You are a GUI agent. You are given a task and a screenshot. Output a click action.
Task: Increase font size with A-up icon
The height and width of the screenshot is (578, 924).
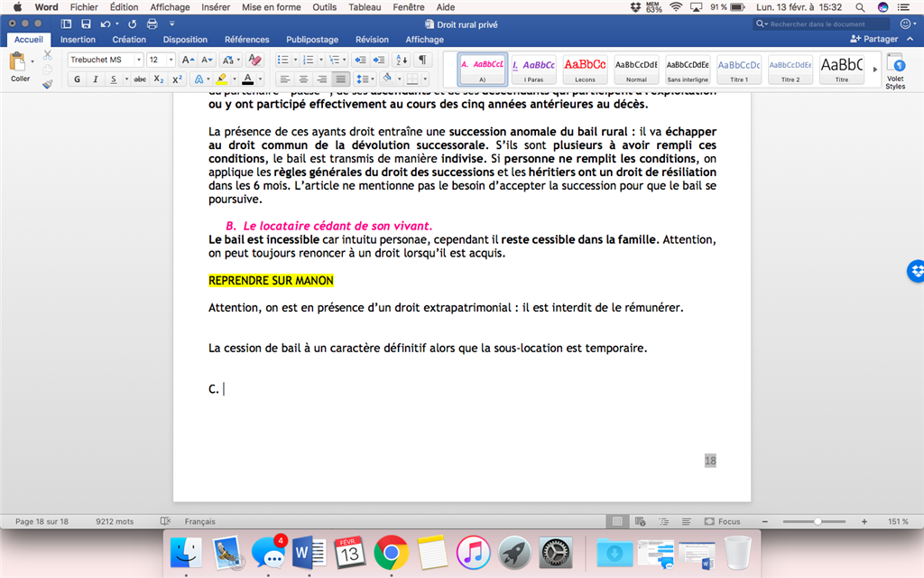[188, 60]
